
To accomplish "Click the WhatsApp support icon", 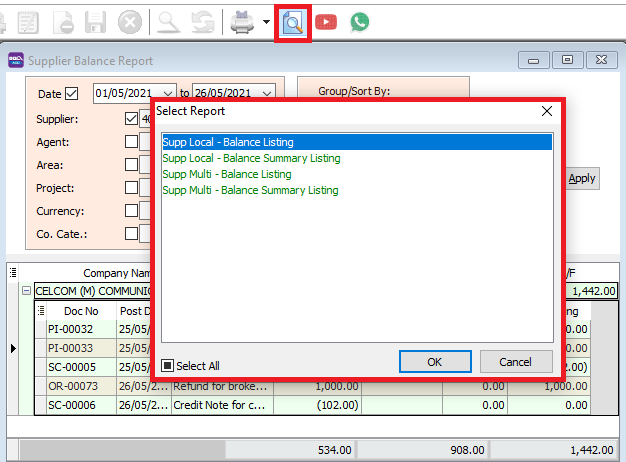I will click(x=359, y=21).
